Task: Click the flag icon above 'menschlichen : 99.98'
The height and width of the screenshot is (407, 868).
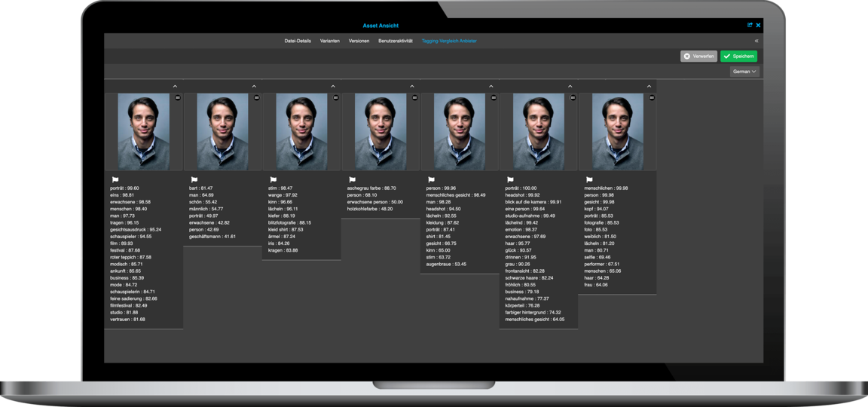Action: (x=589, y=180)
